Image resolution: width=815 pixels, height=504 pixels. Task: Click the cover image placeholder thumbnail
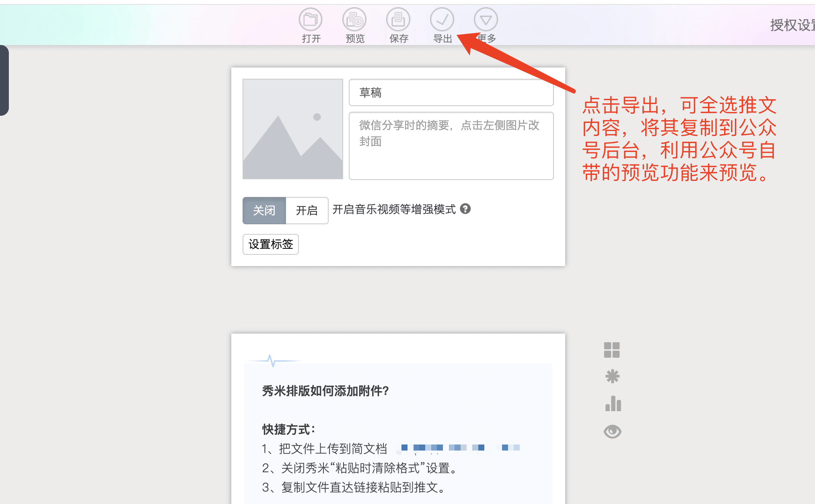click(293, 129)
